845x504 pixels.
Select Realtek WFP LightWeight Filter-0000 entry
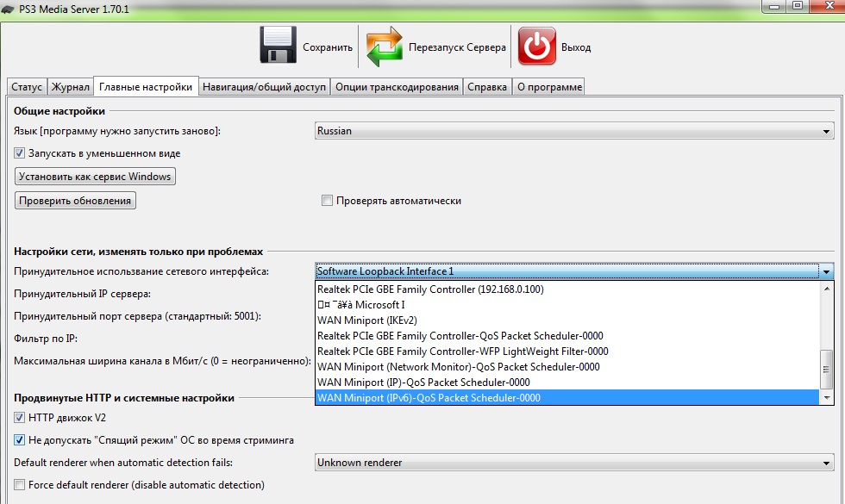click(567, 352)
